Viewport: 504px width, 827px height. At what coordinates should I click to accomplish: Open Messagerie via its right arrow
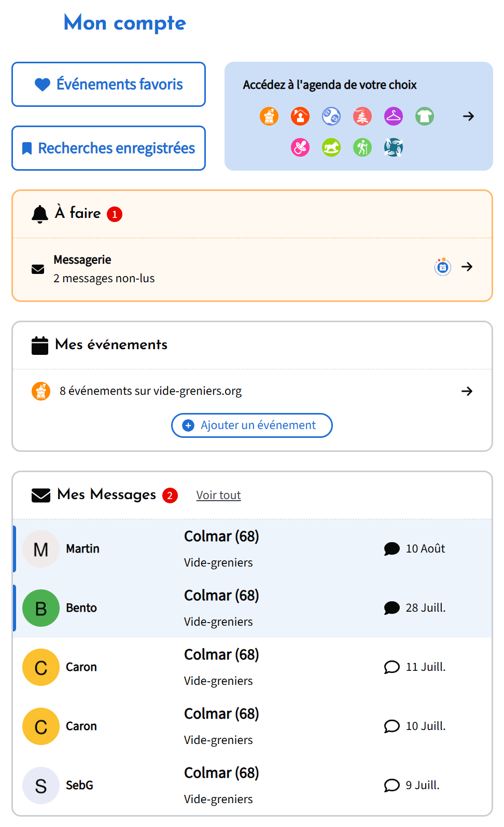coord(467,267)
